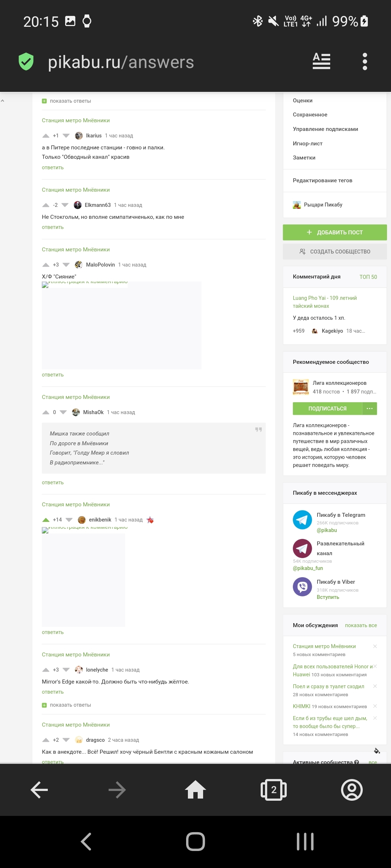This screenshot has height=868, width=391.
Task: Open the browser profile account icon
Action: pyautogui.click(x=352, y=790)
